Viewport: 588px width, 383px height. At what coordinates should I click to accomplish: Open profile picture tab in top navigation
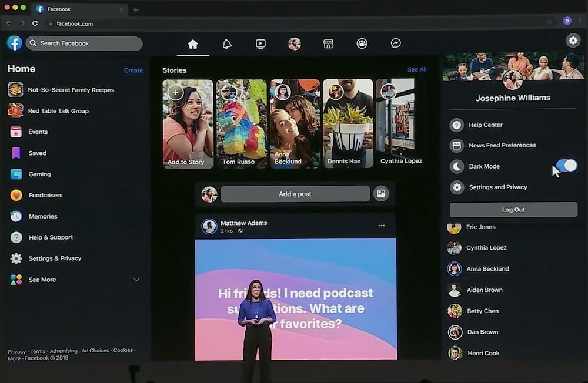pos(295,44)
